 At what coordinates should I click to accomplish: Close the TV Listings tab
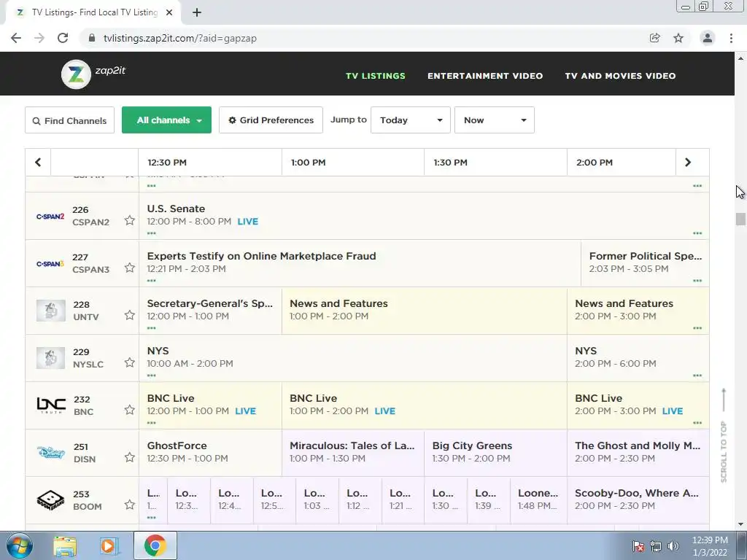point(169,12)
